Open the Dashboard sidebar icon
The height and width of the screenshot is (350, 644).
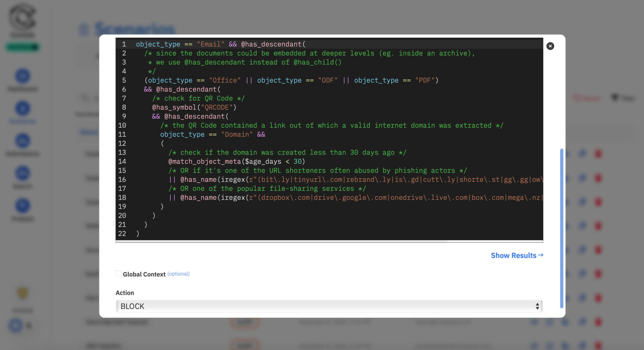[23, 76]
